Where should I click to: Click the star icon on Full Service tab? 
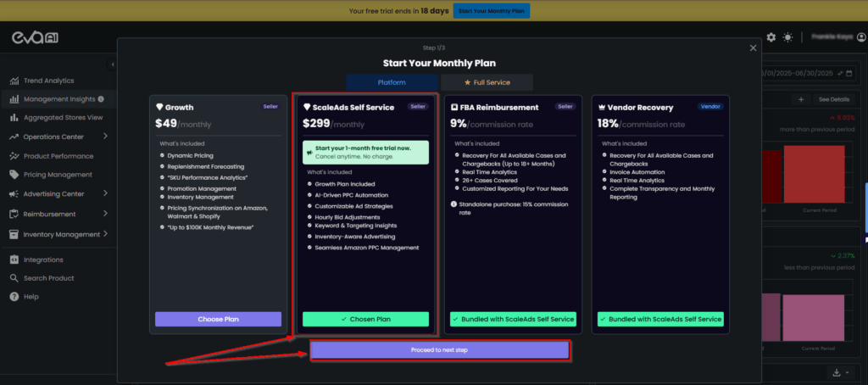(x=467, y=82)
